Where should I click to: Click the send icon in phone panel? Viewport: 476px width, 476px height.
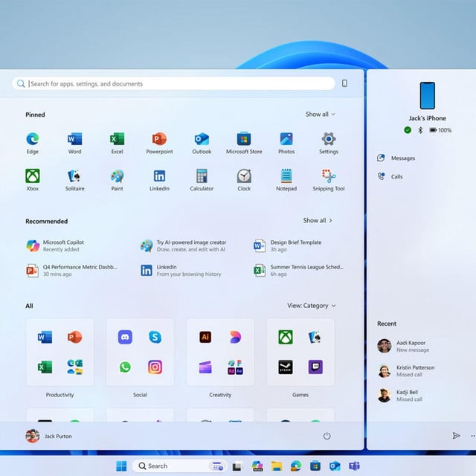click(456, 436)
